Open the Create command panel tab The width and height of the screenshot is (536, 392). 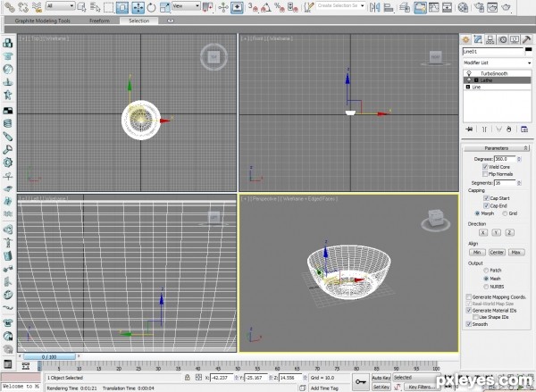(x=465, y=40)
